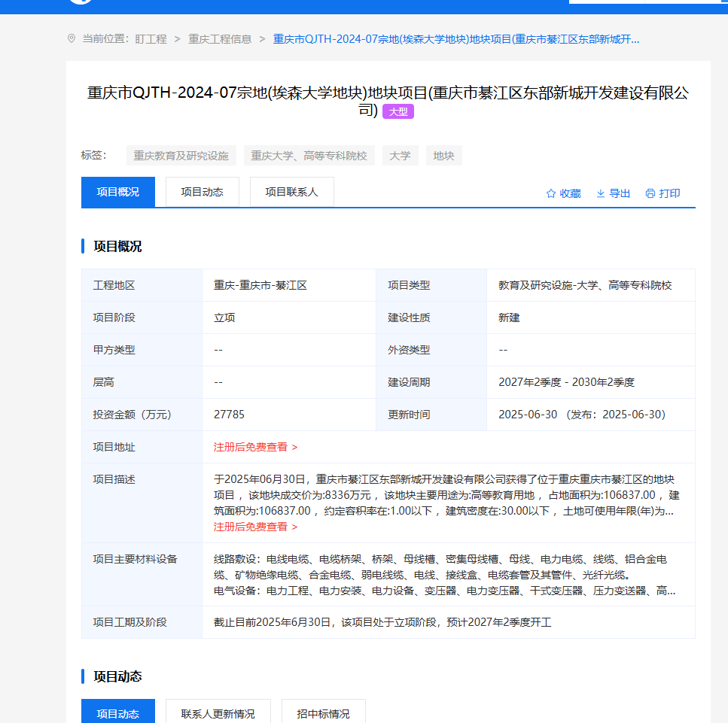Click the purple 大型 badge
The image size is (728, 723).
[398, 111]
